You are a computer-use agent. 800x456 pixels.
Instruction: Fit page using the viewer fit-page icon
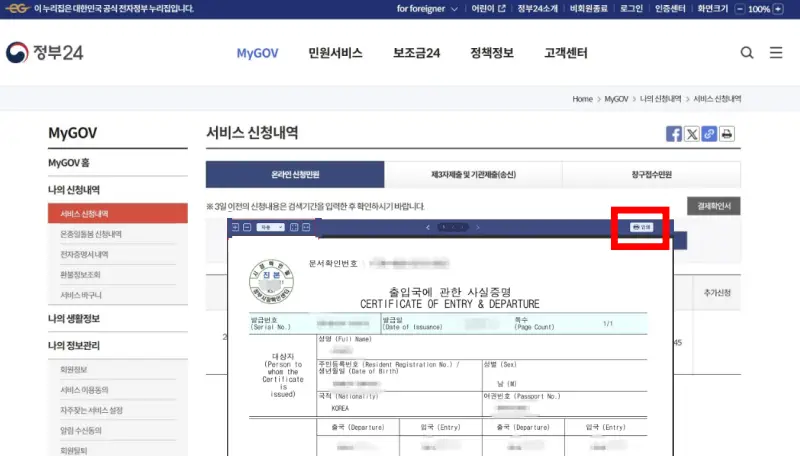click(x=294, y=227)
